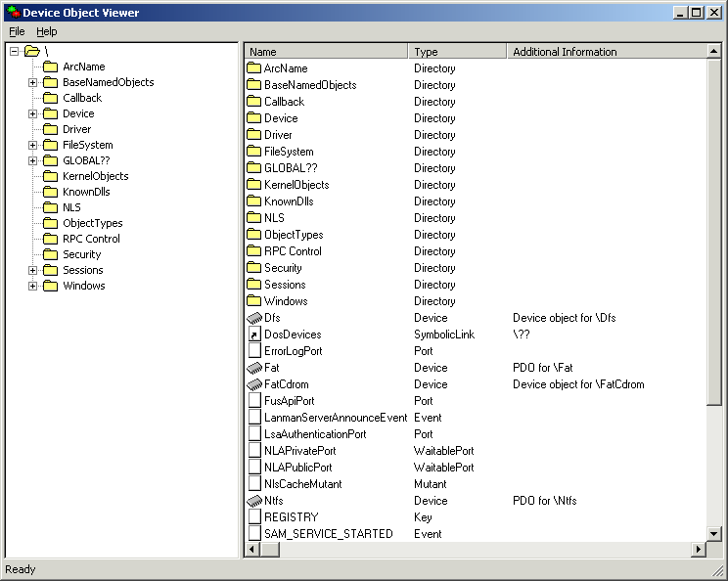
Task: Expand the Device node in tree
Action: coord(32,113)
